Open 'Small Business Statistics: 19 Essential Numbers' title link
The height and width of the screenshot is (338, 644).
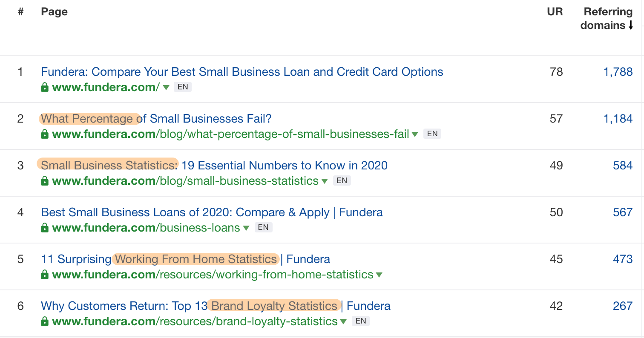[x=214, y=166]
